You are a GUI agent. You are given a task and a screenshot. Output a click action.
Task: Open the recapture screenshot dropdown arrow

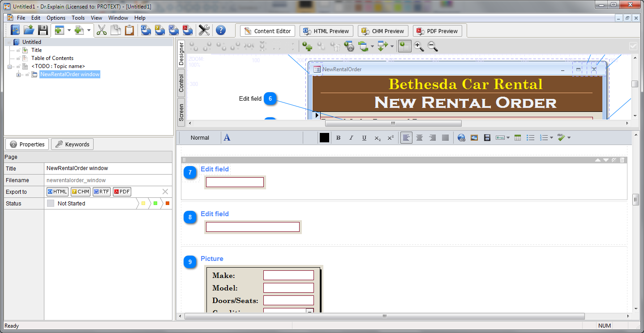click(372, 46)
